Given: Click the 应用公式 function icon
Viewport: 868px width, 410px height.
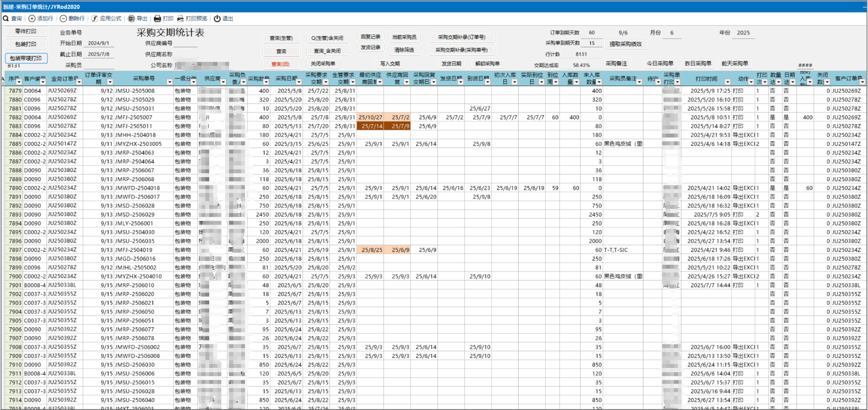Looking at the screenshot, I should pyautogui.click(x=94, y=18).
